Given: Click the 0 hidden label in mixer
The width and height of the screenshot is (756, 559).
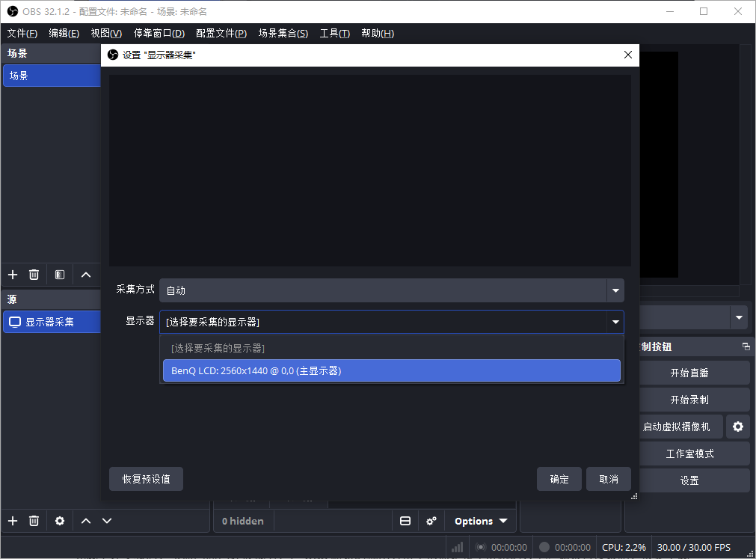Looking at the screenshot, I should click(x=243, y=521).
